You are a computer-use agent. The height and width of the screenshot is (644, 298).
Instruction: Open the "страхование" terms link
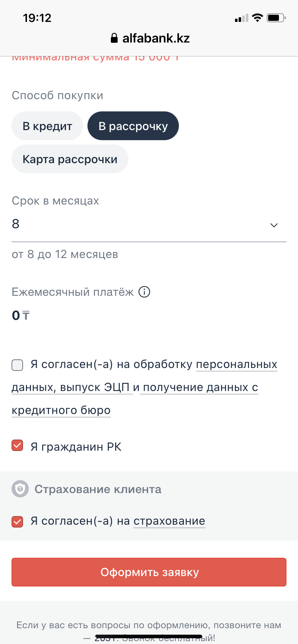click(x=169, y=521)
